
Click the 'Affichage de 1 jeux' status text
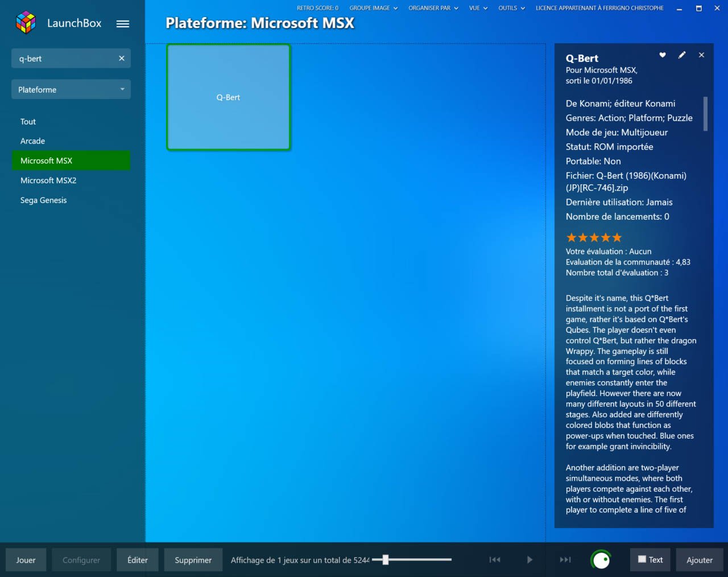click(300, 560)
